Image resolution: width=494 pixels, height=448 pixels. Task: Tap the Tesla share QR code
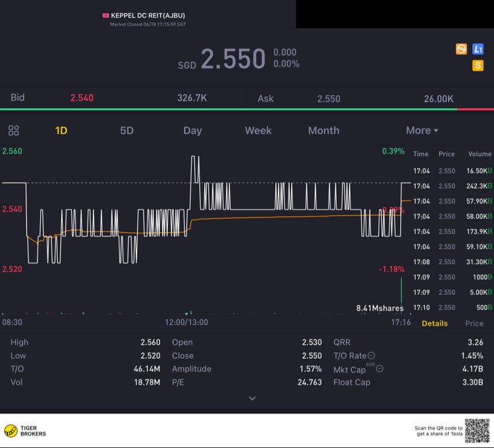tap(478, 431)
